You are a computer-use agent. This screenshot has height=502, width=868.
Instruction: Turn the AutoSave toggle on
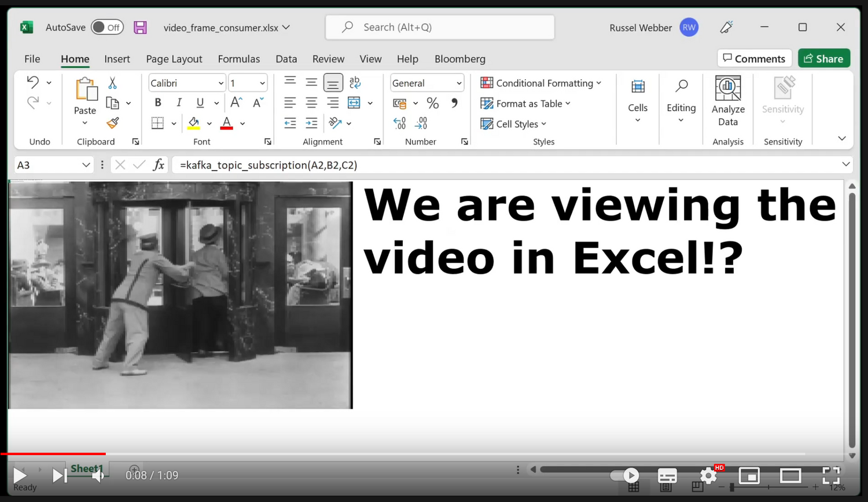(x=107, y=27)
